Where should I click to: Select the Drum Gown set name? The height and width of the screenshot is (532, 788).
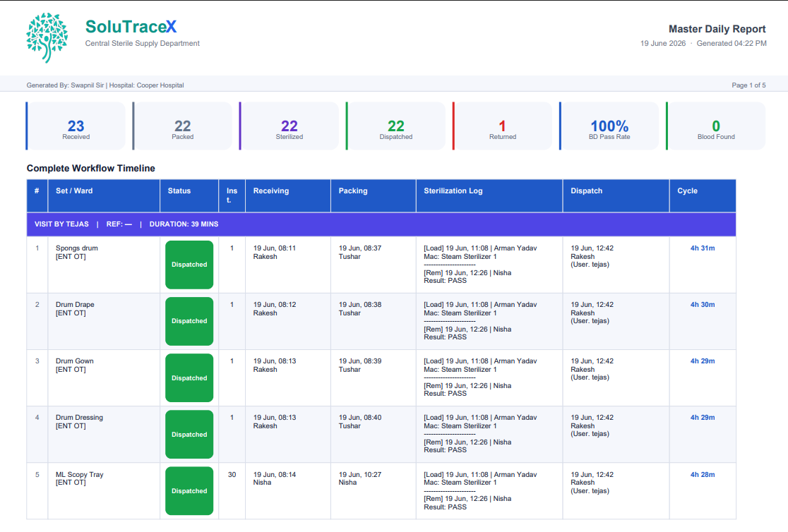click(74, 361)
